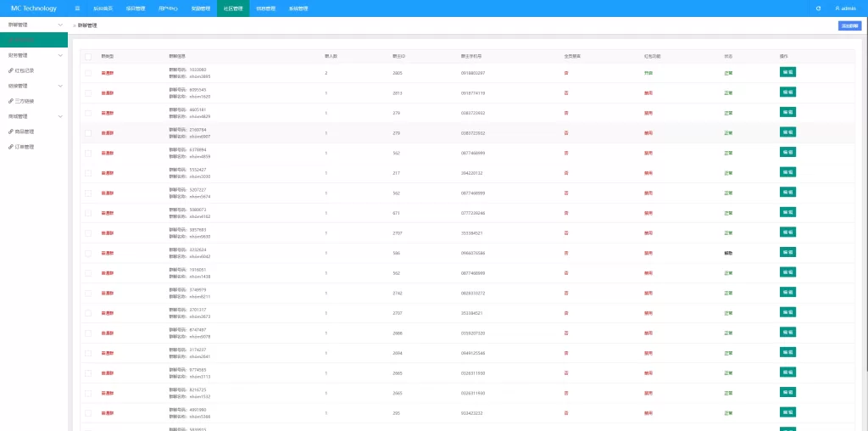This screenshot has width=868, height=431.
Task: Select the active 社区管理 top tab
Action: (x=233, y=8)
